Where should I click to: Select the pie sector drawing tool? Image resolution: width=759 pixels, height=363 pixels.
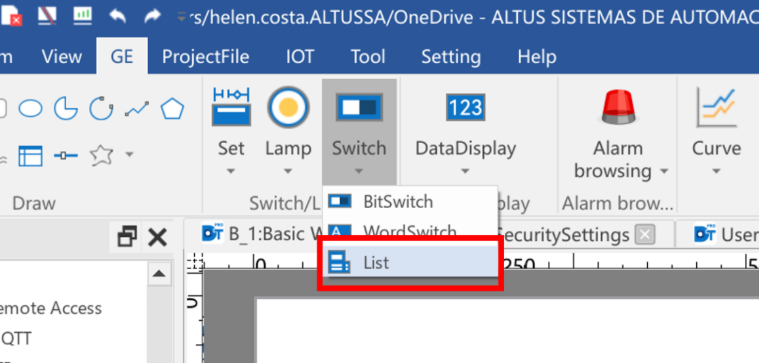[x=65, y=109]
